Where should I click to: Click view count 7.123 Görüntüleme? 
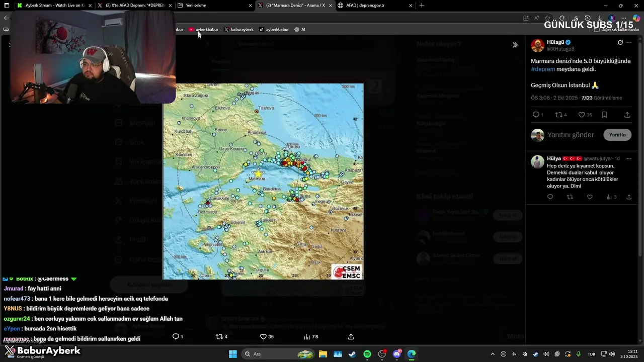click(x=602, y=98)
